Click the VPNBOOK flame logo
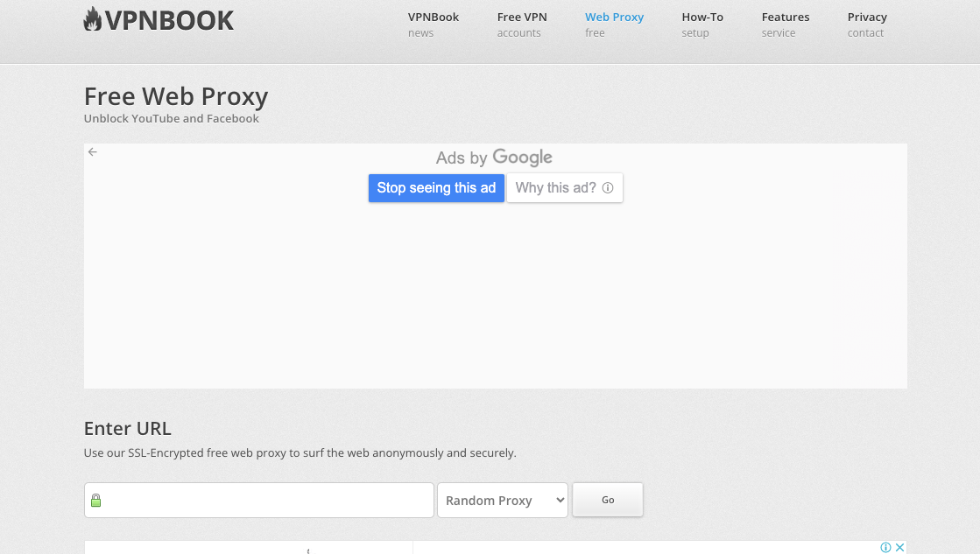The width and height of the screenshot is (980, 554). point(159,20)
